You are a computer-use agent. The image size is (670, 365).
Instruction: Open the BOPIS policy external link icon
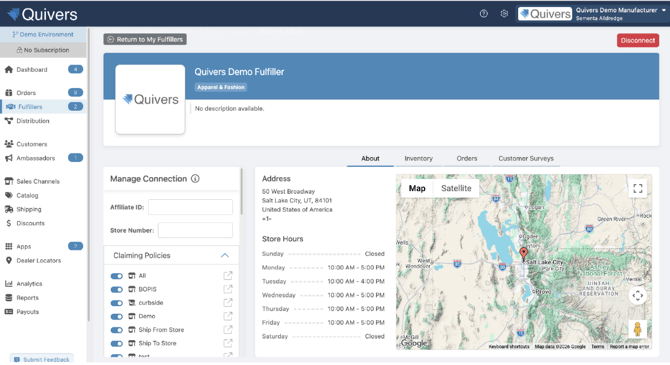[228, 289]
